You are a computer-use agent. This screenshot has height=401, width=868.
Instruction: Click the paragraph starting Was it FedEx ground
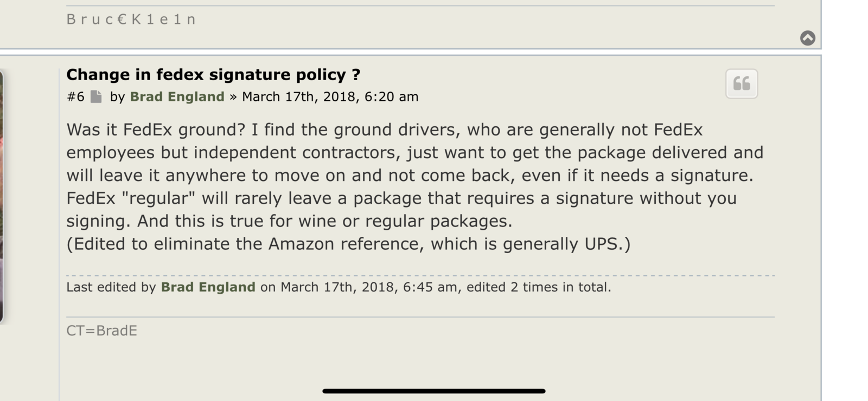coord(414,175)
